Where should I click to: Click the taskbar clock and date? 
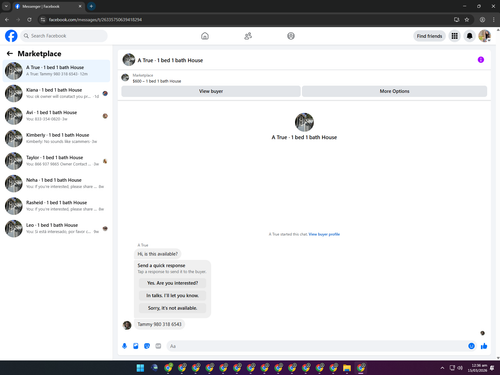pos(477,368)
